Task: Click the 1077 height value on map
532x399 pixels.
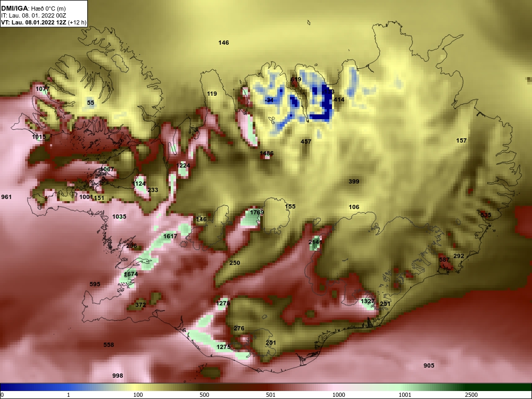Action: (x=43, y=89)
